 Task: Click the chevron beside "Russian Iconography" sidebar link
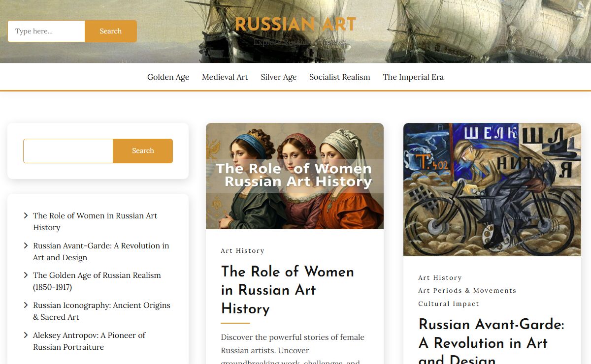point(26,305)
